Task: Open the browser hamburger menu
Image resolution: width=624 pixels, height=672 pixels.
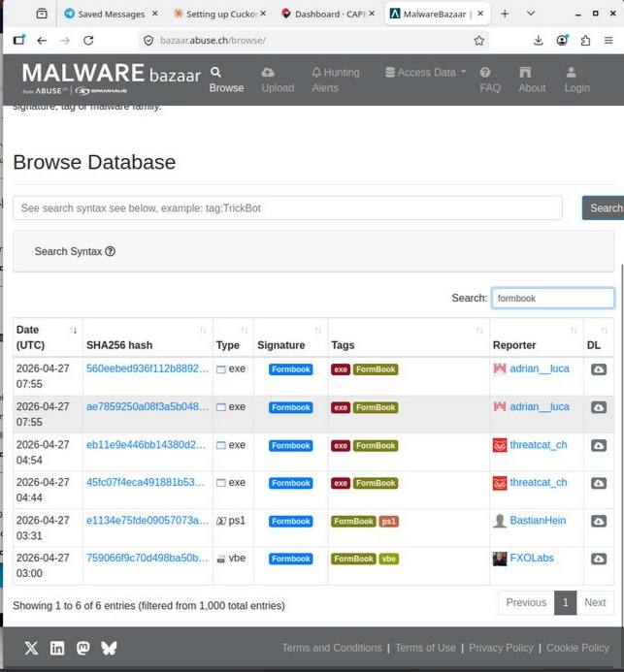Action: (x=608, y=41)
